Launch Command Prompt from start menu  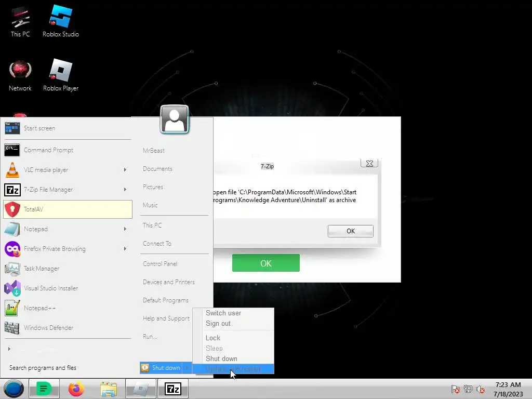click(x=68, y=150)
